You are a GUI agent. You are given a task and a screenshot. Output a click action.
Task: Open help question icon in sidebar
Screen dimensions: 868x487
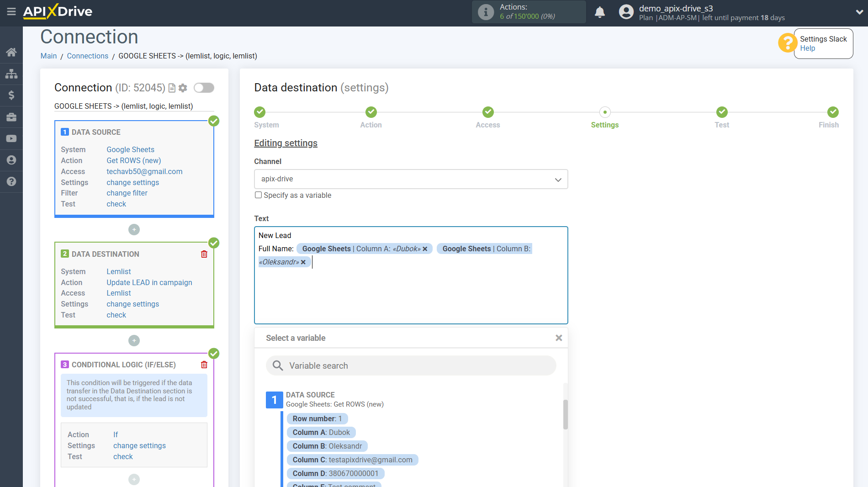point(11,181)
